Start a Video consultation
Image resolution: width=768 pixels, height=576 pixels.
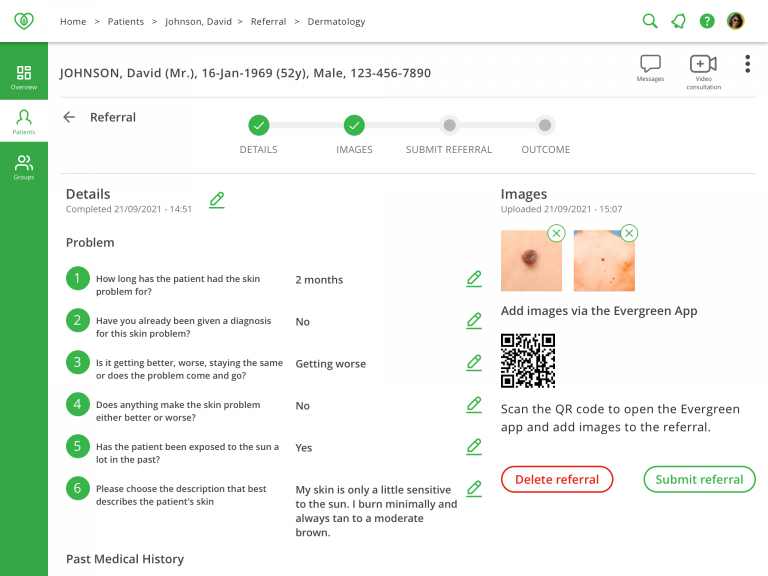coord(703,67)
